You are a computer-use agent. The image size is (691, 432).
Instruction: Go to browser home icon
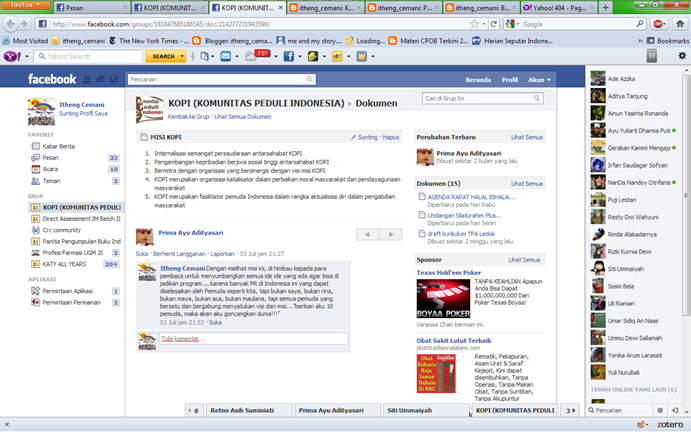coord(680,24)
